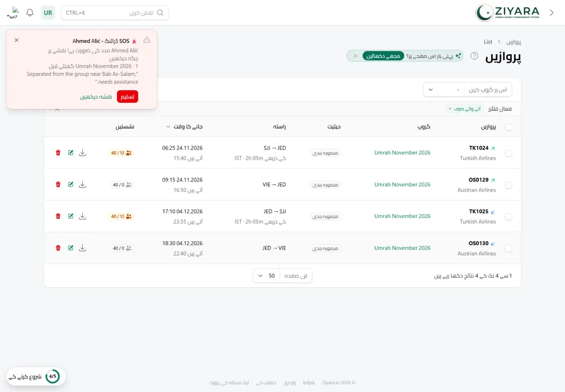Toggle the select-all checkbox in the table header
The height and width of the screenshot is (392, 565).
click(x=508, y=127)
